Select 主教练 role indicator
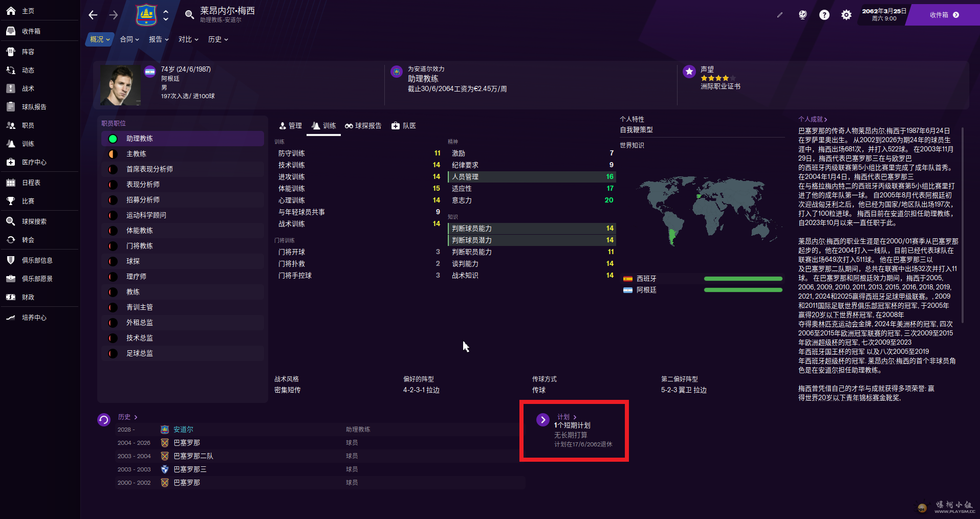 (x=113, y=154)
